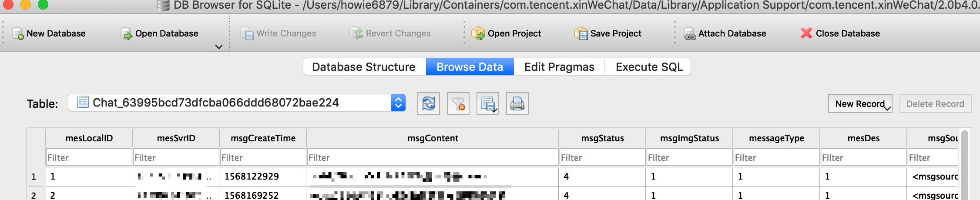
Task: Click the Delete Record button
Action: pyautogui.click(x=935, y=104)
